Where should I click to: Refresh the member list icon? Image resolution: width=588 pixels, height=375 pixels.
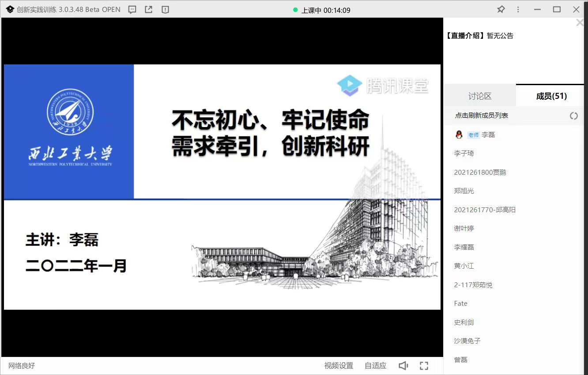click(x=573, y=116)
